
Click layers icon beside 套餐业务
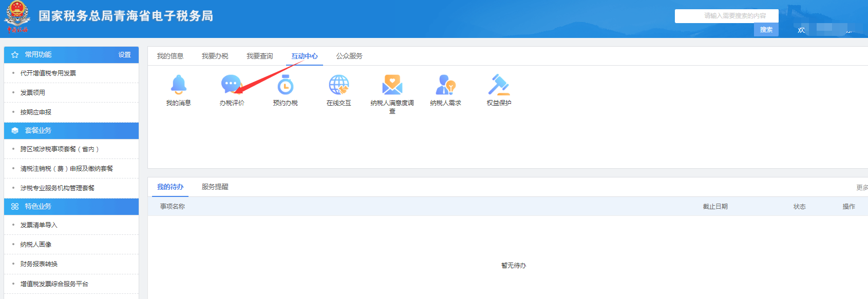coord(15,130)
